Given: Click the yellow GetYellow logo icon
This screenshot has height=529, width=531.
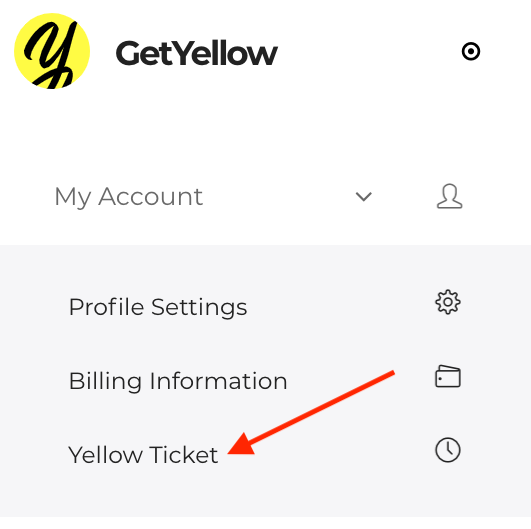Looking at the screenshot, I should click(x=52, y=51).
